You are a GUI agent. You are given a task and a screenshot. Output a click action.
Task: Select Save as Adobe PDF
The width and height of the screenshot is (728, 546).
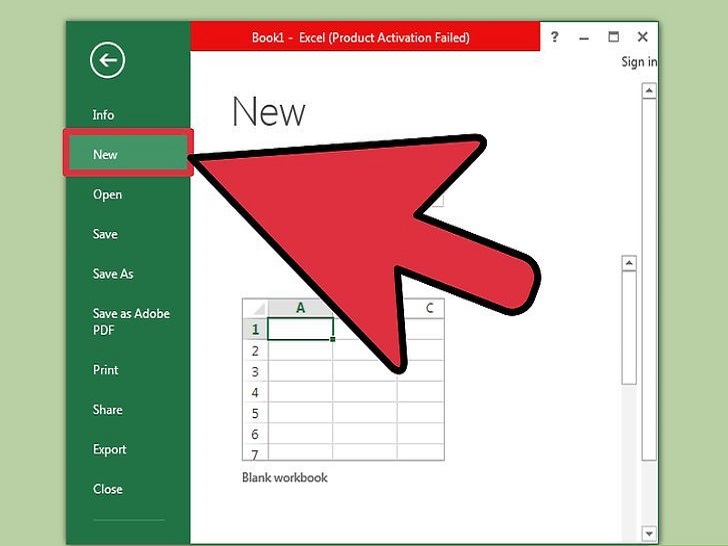tap(131, 321)
